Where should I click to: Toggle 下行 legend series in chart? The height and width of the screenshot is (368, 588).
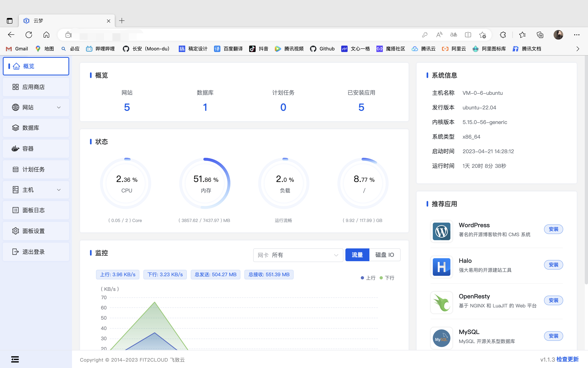pos(387,278)
